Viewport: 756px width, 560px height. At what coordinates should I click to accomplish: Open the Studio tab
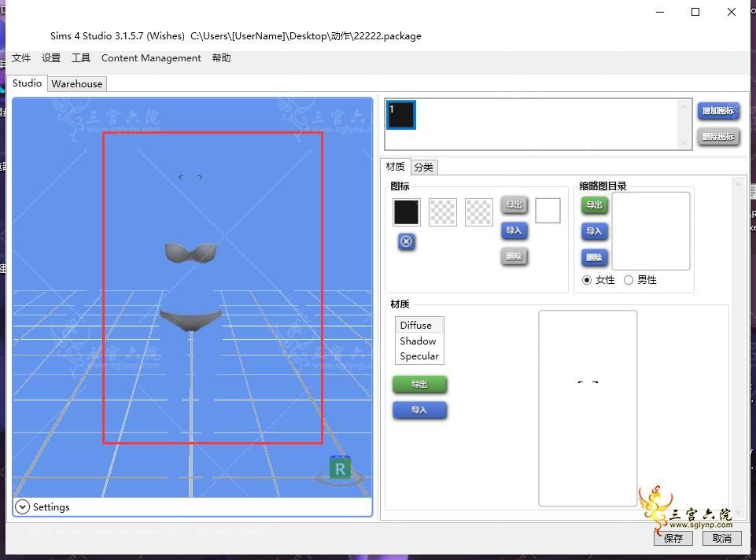[x=27, y=83]
